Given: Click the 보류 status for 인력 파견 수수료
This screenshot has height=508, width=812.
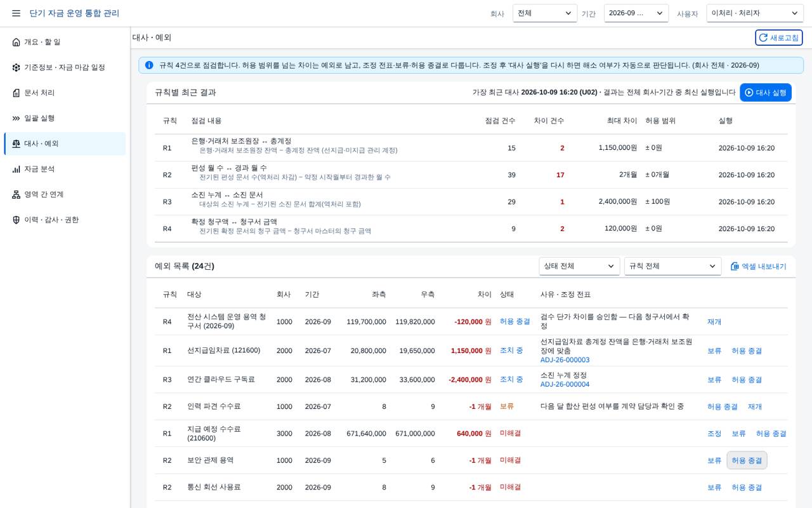Looking at the screenshot, I should click(x=507, y=406).
